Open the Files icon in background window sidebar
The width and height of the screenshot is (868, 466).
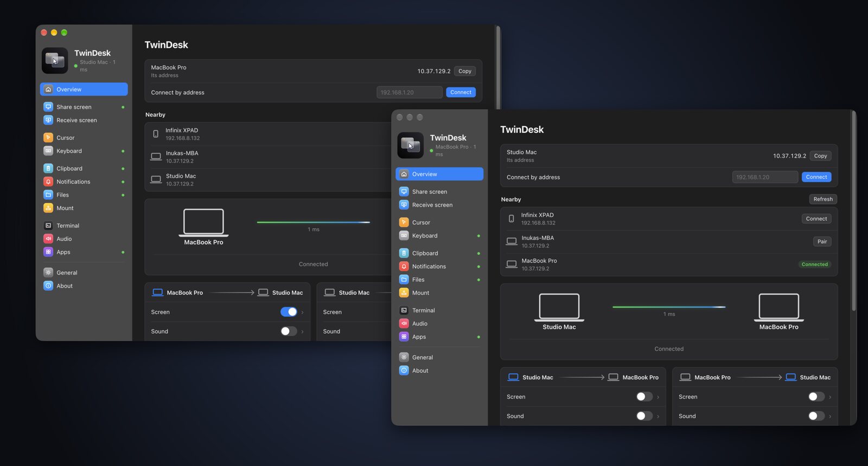click(x=48, y=195)
